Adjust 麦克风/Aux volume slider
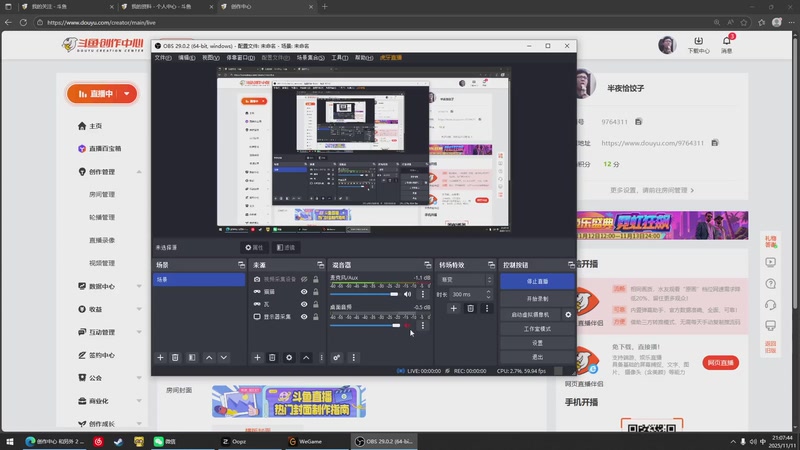 click(364, 294)
